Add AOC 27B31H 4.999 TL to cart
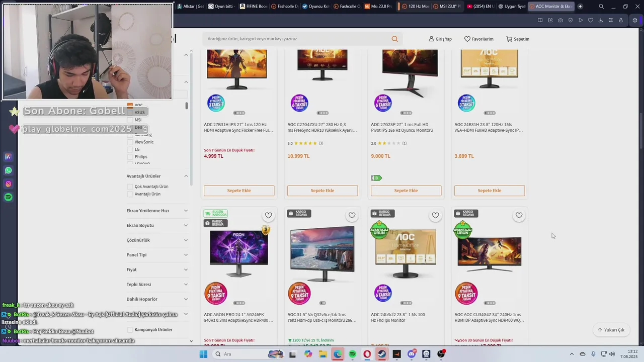This screenshot has width=644, height=362. [239, 191]
